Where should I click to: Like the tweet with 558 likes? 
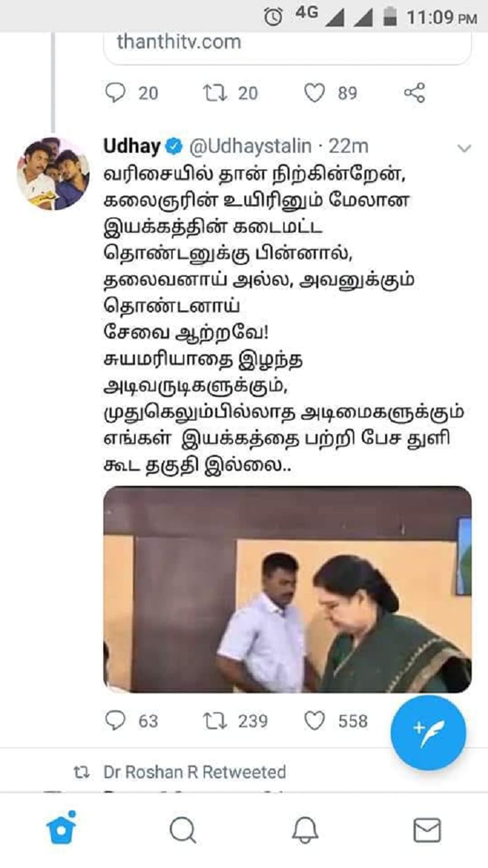315,721
